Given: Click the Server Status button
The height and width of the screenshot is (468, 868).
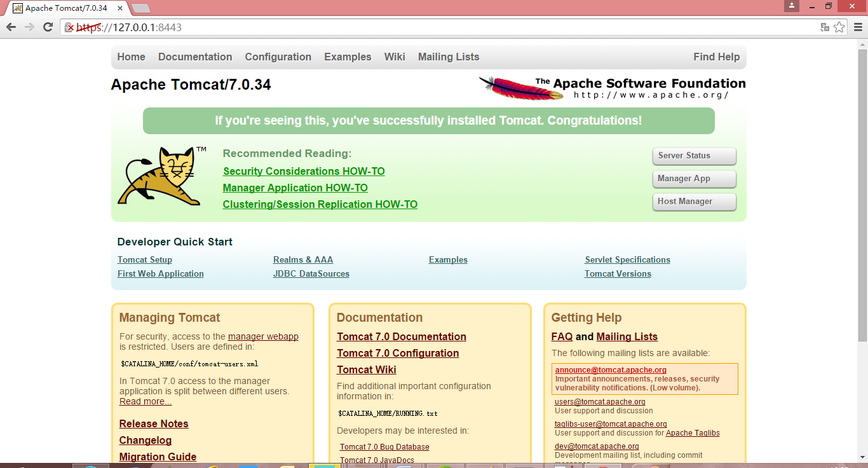Looking at the screenshot, I should (x=694, y=156).
